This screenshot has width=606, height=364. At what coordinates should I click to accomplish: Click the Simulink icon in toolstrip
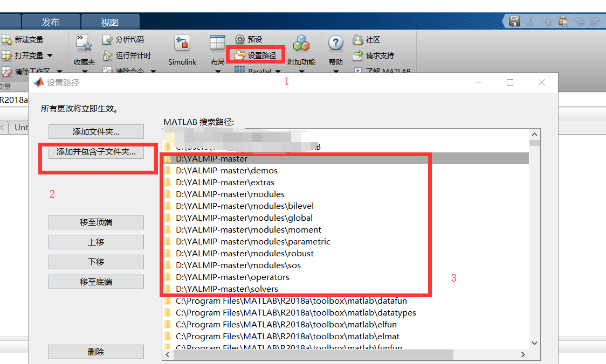[x=182, y=44]
